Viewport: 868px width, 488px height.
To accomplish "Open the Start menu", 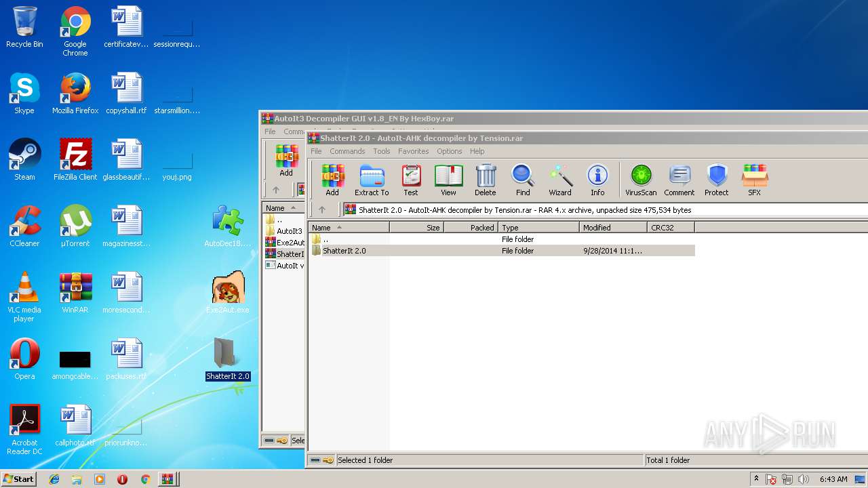I will [x=18, y=479].
